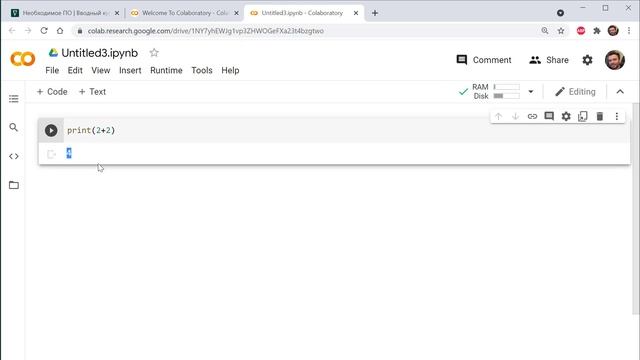The width and height of the screenshot is (640, 360).
Task: Open browser zoom control icon
Action: click(x=545, y=31)
